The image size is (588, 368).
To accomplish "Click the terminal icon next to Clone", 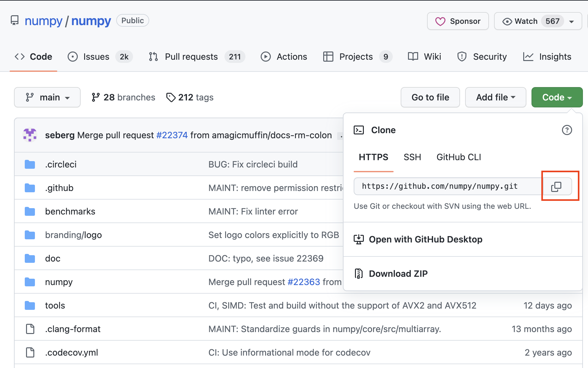I will coord(359,130).
